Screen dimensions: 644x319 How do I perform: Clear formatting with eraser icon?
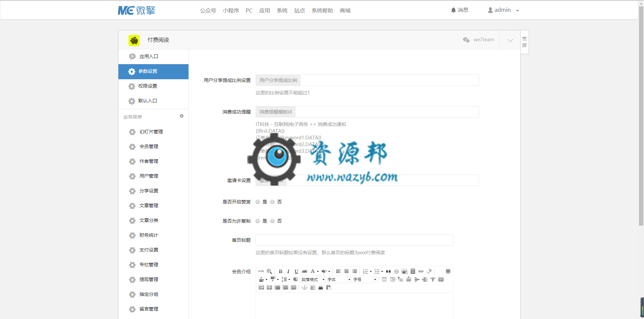tap(429, 271)
